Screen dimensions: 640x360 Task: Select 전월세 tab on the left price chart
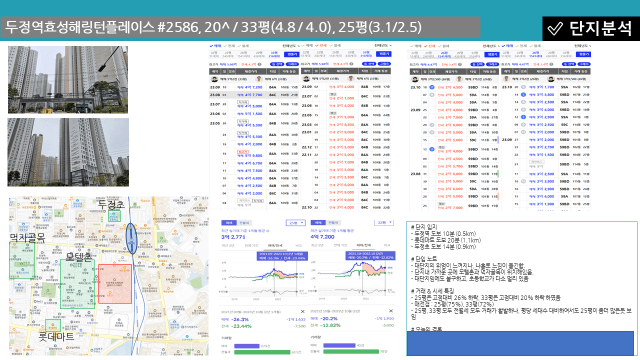coord(244,223)
